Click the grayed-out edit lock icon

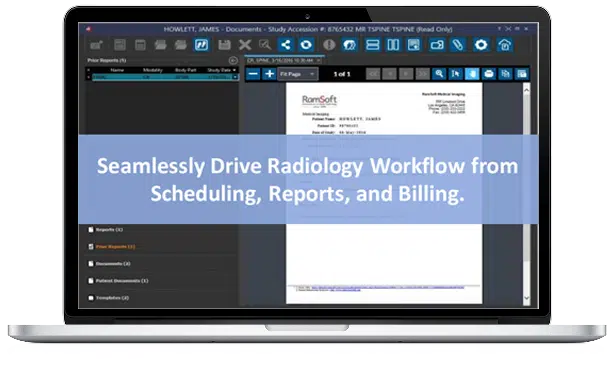(x=96, y=45)
